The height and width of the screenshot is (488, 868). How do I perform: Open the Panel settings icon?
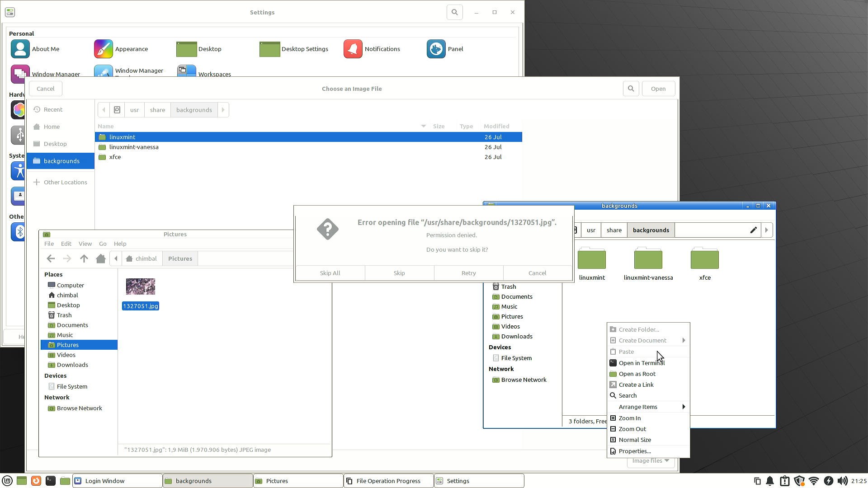pos(436,49)
